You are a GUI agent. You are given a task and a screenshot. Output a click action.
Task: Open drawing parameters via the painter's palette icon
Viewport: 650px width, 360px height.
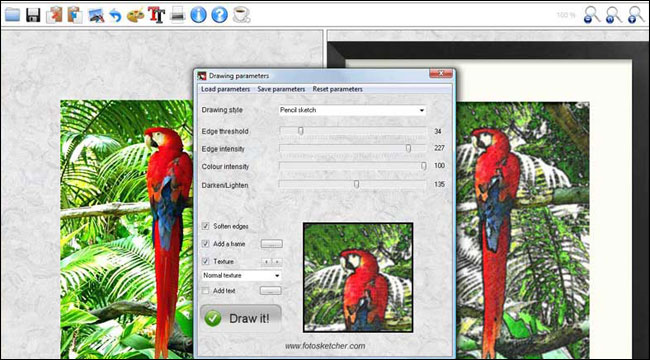pyautogui.click(x=136, y=15)
